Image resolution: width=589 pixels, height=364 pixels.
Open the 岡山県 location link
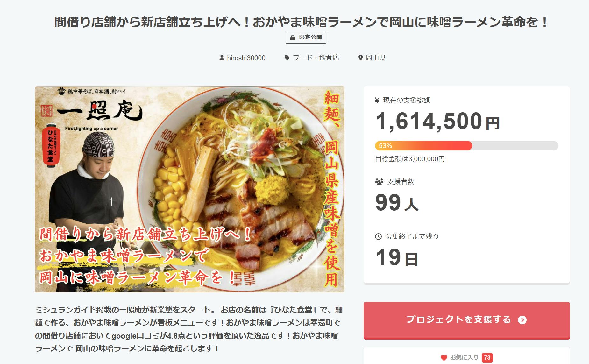[x=375, y=58]
